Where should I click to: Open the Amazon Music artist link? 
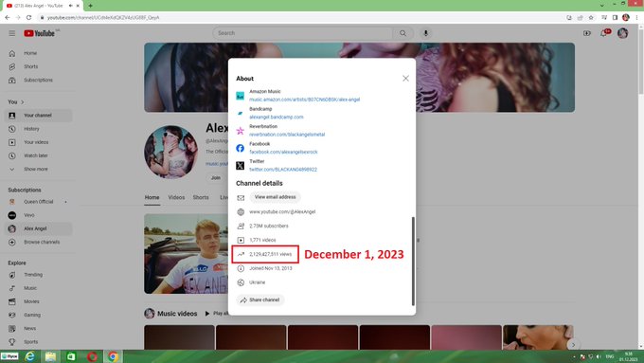coord(304,100)
